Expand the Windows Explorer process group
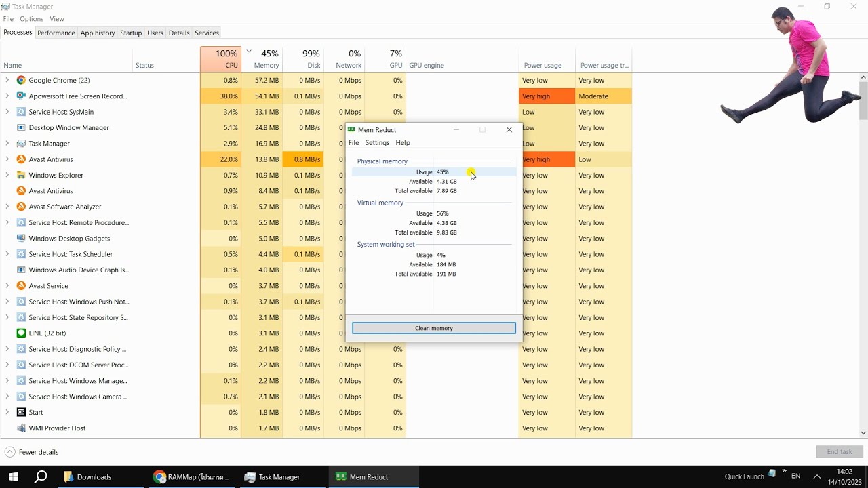868x488 pixels. (7, 175)
